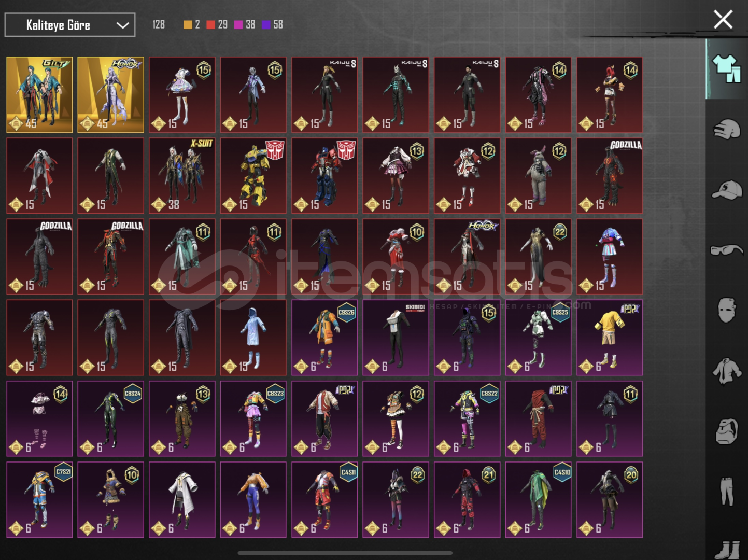Pick the gray bunny costume outfit
Viewport: 748px width, 560px height.
(539, 176)
